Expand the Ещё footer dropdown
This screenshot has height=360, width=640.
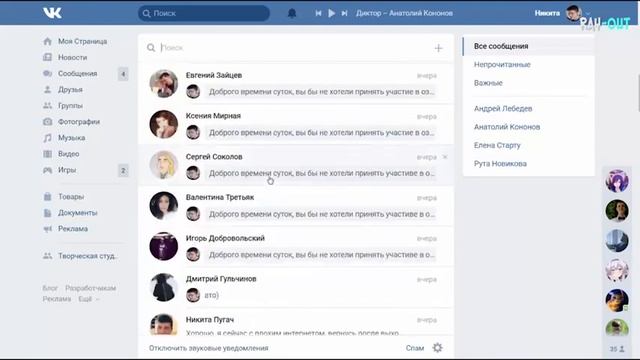[x=89, y=299]
